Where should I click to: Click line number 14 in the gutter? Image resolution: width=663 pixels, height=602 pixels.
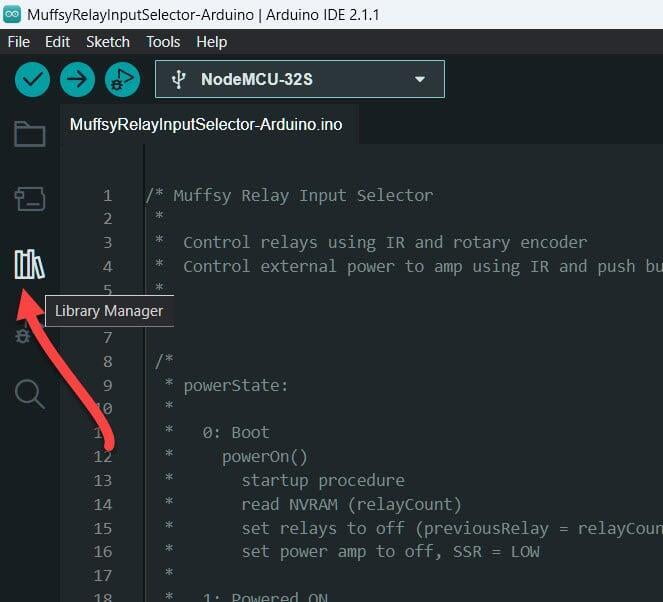(x=103, y=504)
